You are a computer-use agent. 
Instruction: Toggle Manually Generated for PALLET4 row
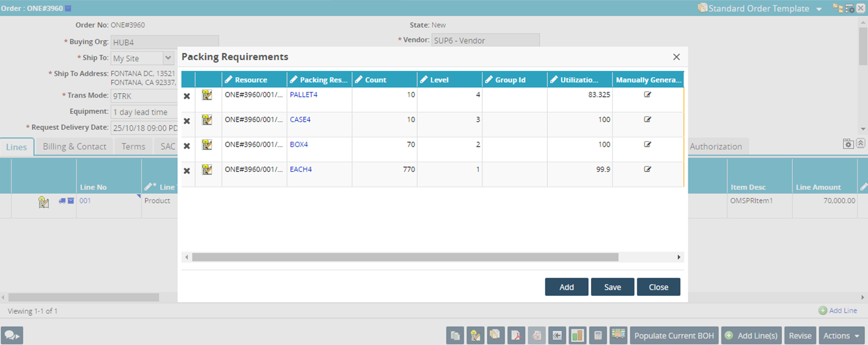pyautogui.click(x=648, y=94)
